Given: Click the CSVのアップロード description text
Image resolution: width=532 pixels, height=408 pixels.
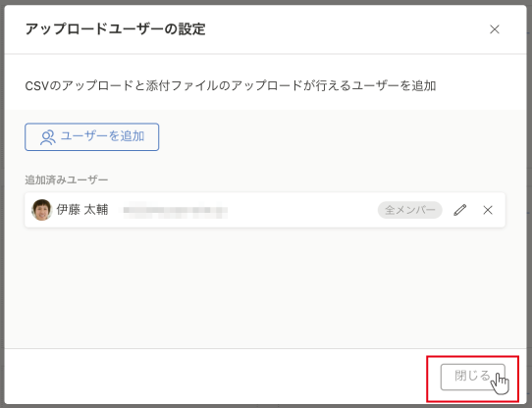Looking at the screenshot, I should point(231,85).
